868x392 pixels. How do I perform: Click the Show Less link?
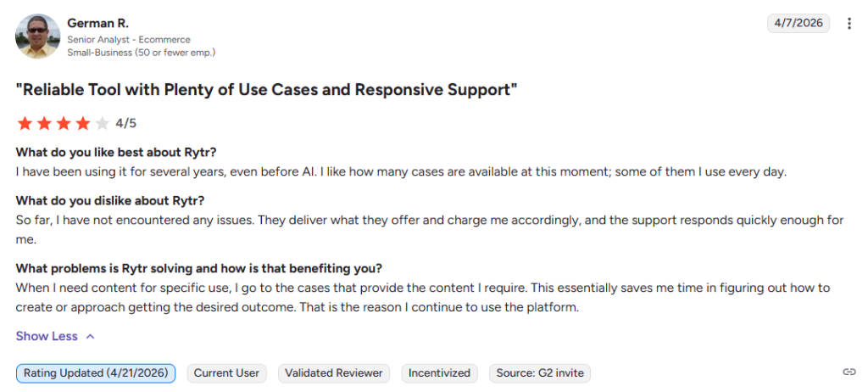coord(47,337)
